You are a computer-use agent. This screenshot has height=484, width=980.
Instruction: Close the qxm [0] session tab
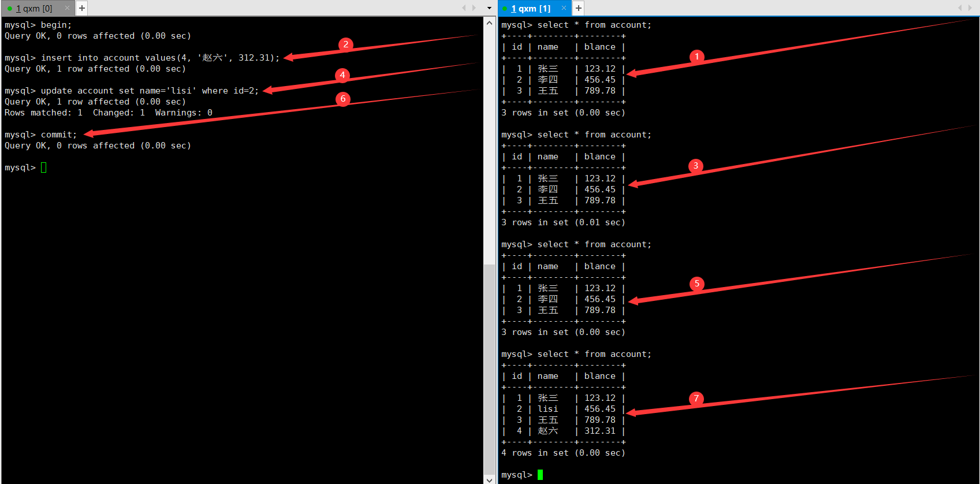67,8
